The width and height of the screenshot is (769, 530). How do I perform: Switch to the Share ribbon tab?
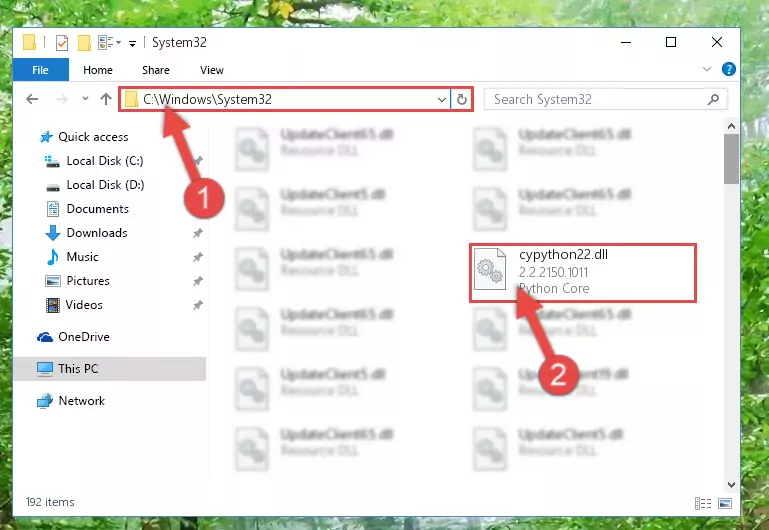pyautogui.click(x=156, y=70)
